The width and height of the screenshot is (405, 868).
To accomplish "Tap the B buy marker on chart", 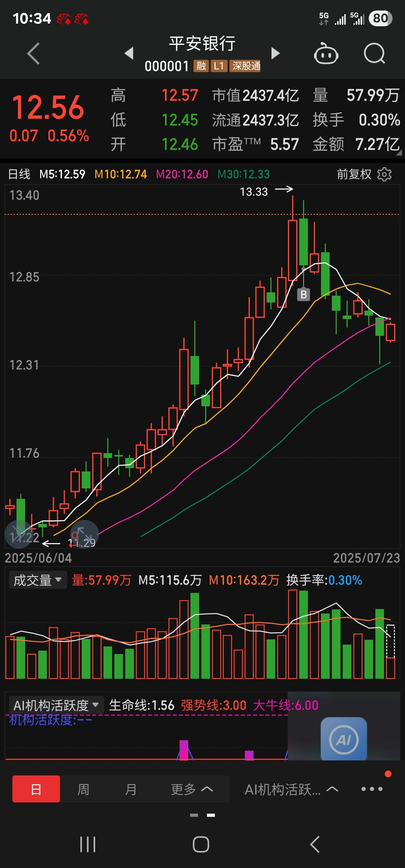I will pyautogui.click(x=303, y=295).
